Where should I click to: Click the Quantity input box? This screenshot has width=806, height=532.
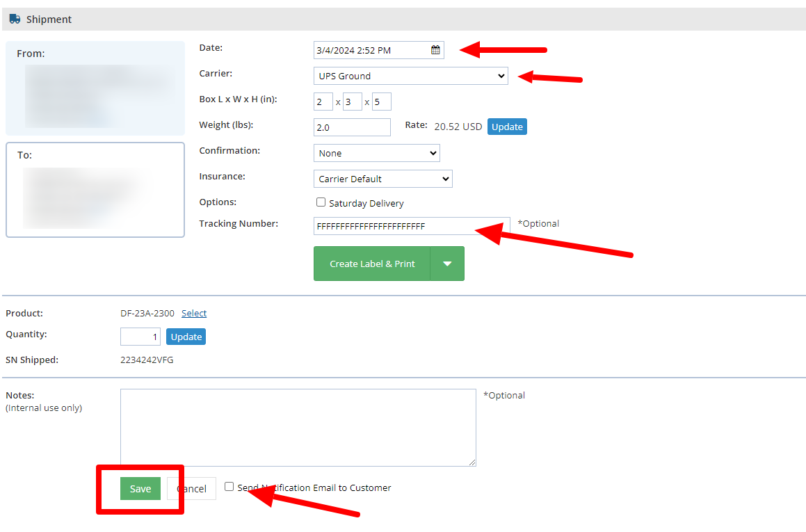140,337
